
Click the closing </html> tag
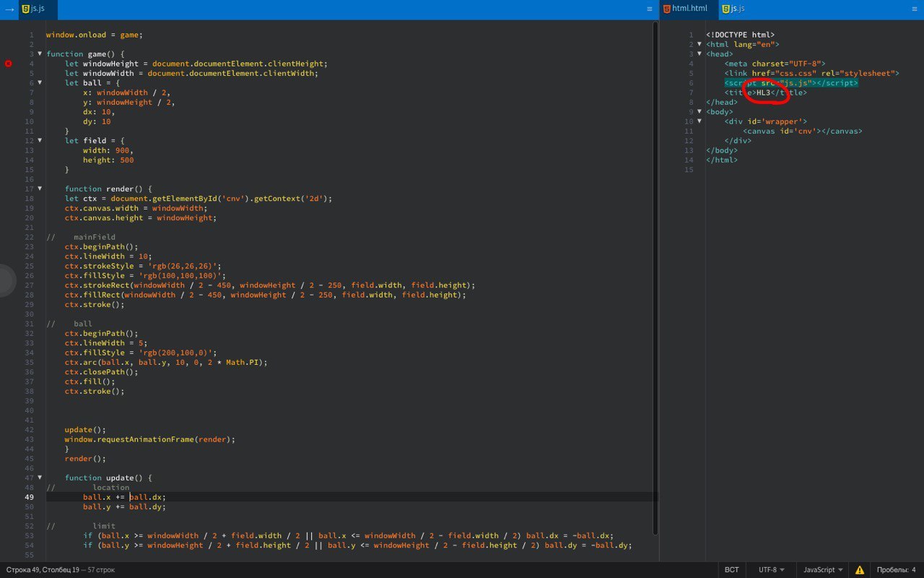[722, 160]
